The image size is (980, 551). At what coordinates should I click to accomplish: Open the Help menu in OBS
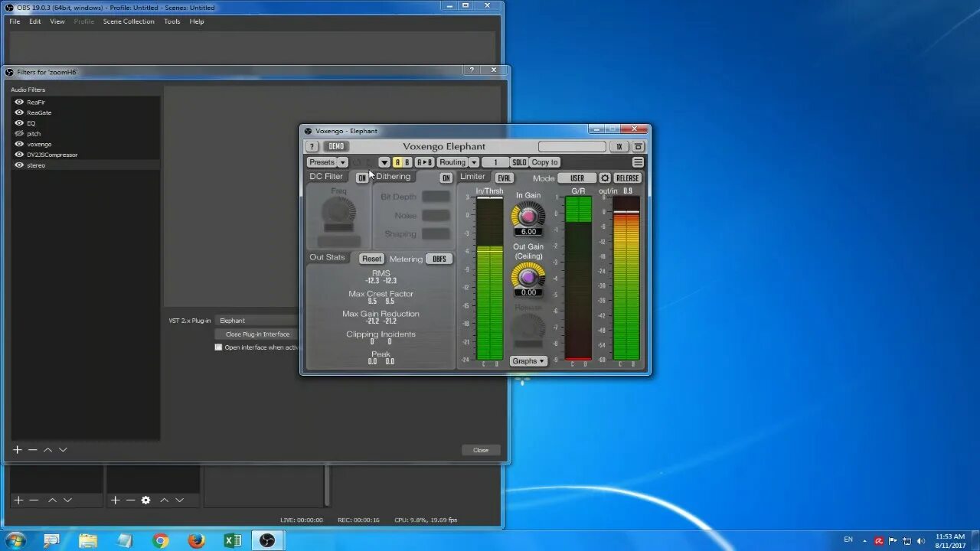pos(197,21)
